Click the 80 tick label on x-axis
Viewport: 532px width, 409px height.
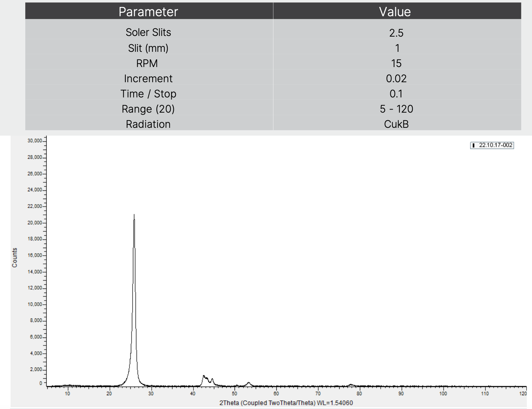coord(359,394)
